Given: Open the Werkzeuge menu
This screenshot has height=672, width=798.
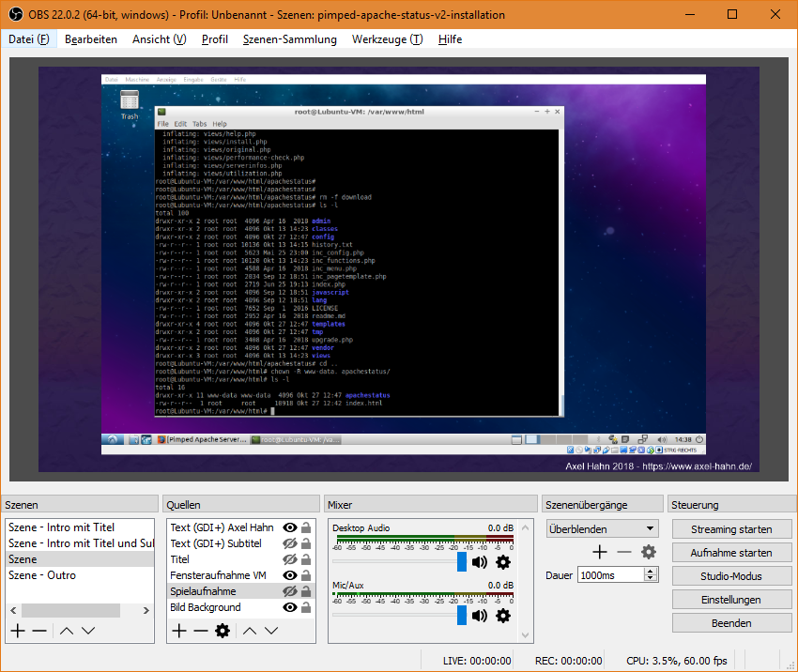Looking at the screenshot, I should point(388,39).
